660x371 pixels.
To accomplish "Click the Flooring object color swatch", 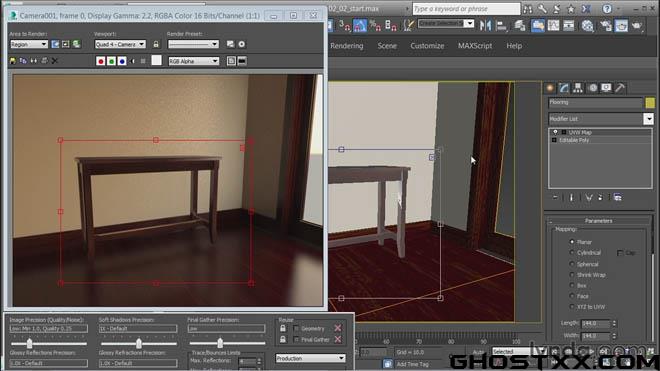I will point(650,103).
